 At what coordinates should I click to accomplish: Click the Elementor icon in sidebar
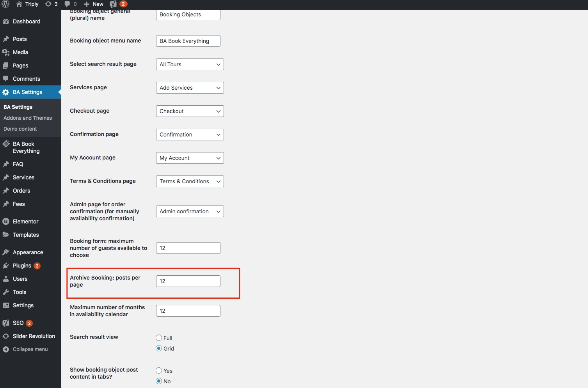click(6, 221)
